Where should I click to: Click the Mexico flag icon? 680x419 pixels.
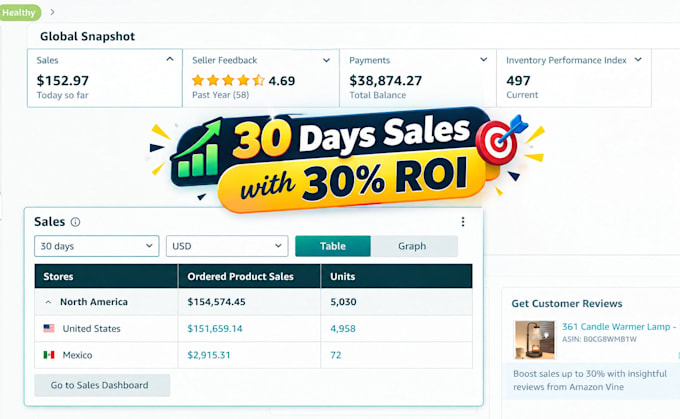click(49, 355)
